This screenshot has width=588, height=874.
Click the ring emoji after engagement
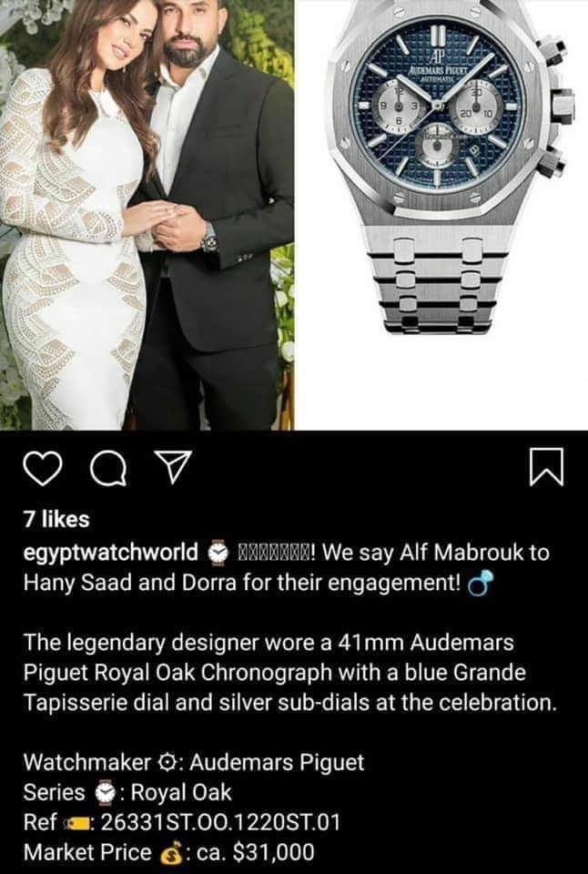(480, 583)
